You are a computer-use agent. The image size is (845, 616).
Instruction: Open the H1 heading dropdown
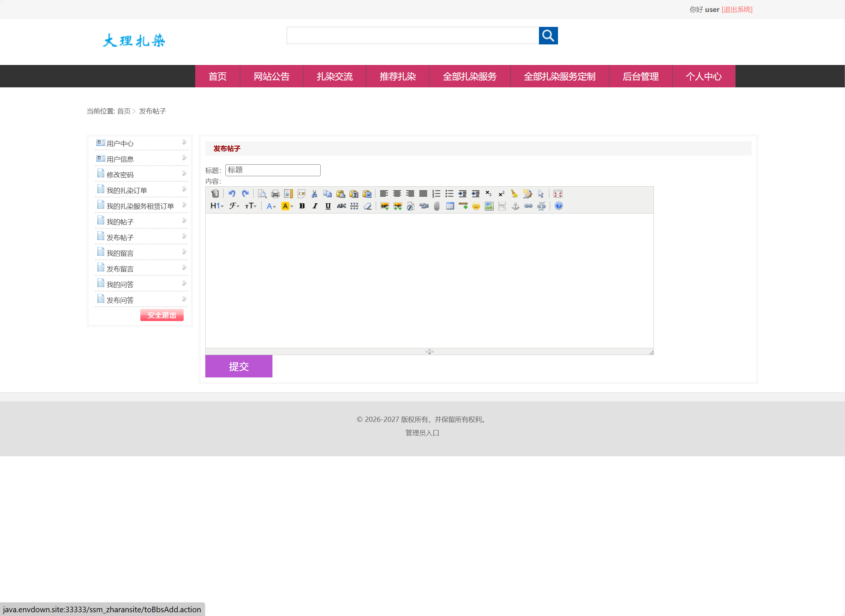217,206
